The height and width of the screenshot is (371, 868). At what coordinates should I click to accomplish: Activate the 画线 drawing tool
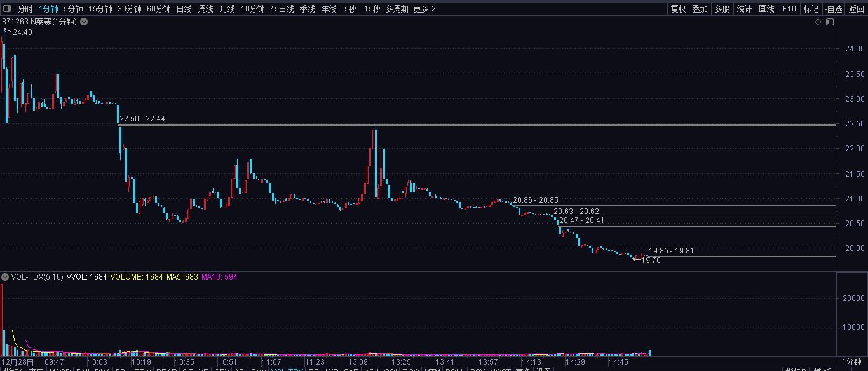(767, 9)
